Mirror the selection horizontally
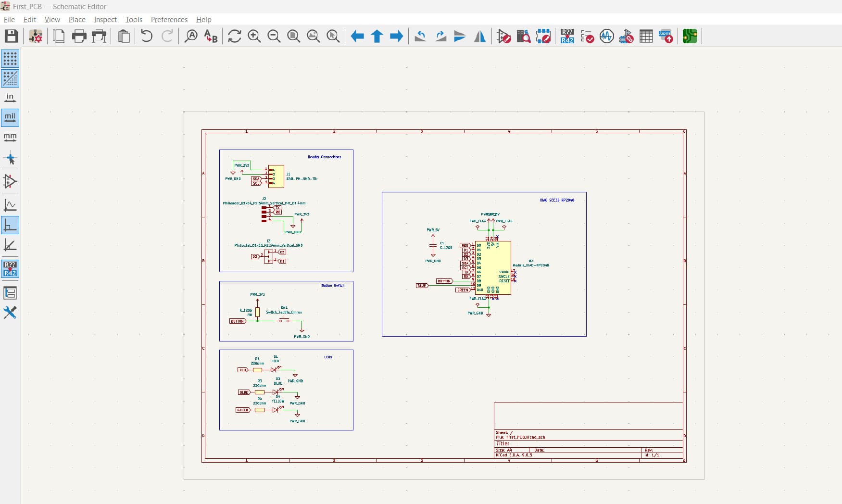 (x=479, y=36)
